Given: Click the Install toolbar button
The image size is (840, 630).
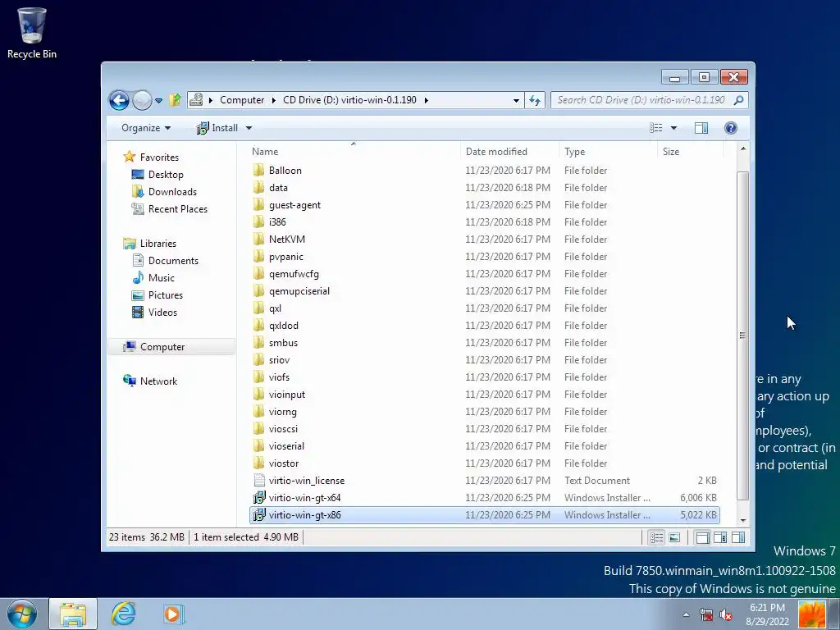Looking at the screenshot, I should pyautogui.click(x=217, y=128).
